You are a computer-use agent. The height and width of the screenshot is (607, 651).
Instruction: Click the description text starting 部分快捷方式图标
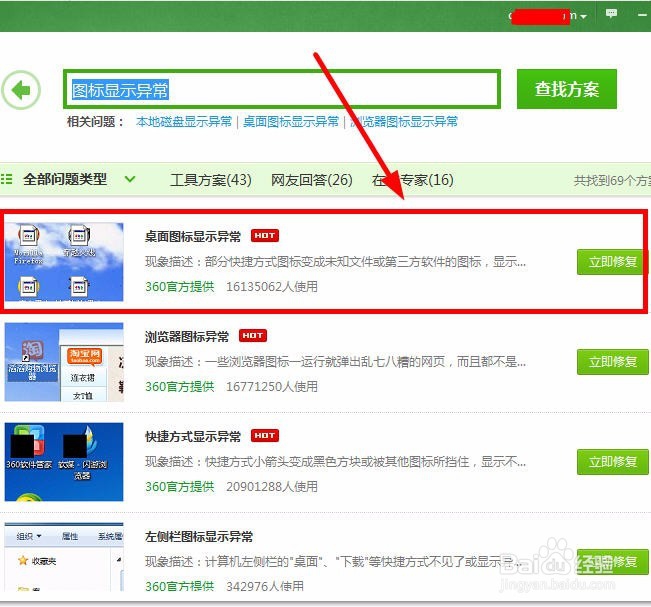point(365,262)
